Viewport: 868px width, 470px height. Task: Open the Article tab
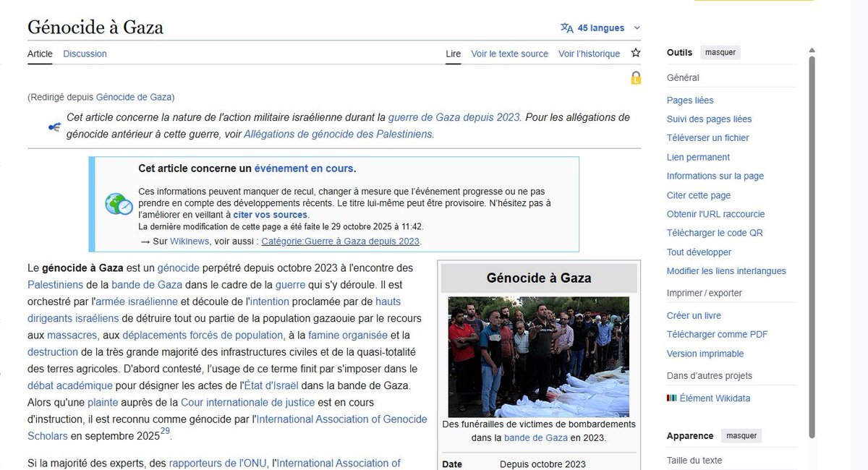pyautogui.click(x=40, y=54)
